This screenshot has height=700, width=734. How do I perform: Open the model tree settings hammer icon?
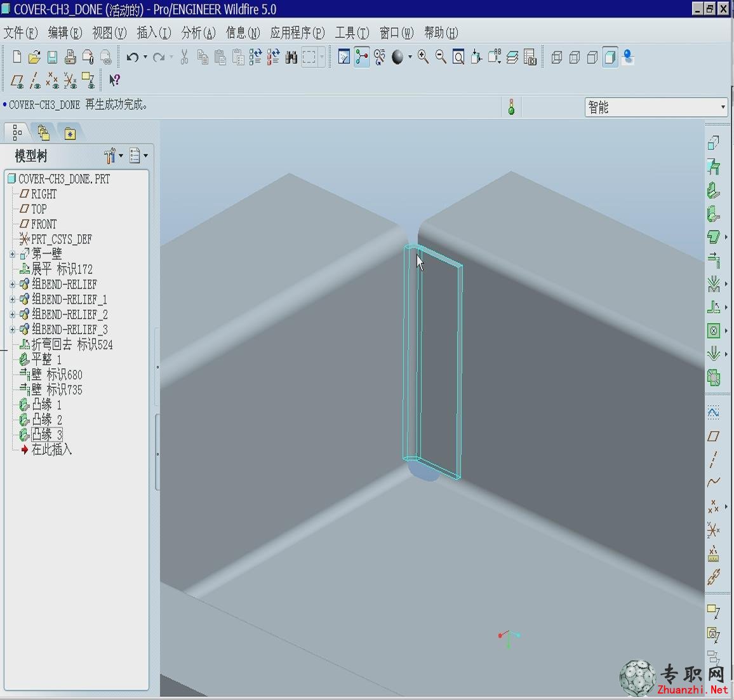pos(110,156)
